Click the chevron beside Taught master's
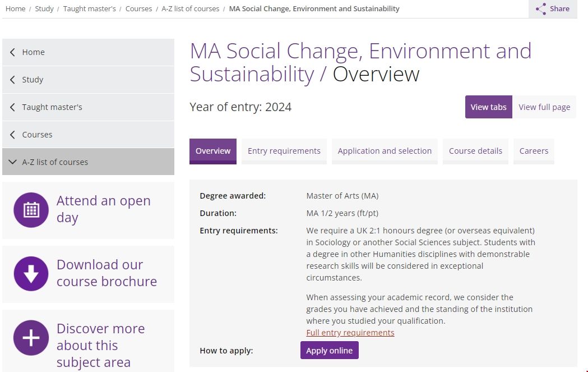 click(13, 107)
